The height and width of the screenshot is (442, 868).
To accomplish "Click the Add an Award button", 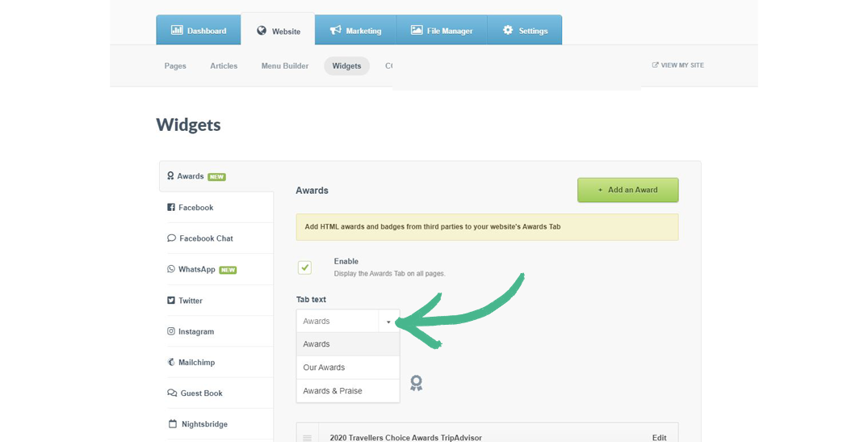I will point(627,190).
